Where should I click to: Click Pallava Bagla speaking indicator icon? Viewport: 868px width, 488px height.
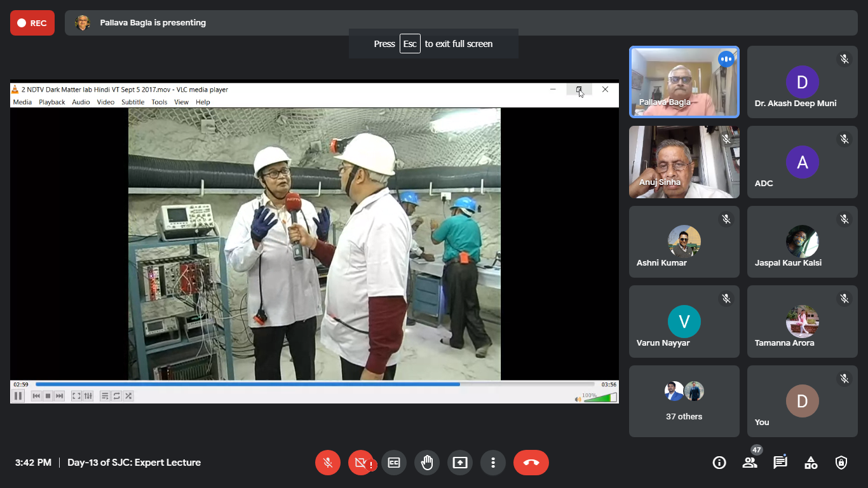pyautogui.click(x=726, y=59)
